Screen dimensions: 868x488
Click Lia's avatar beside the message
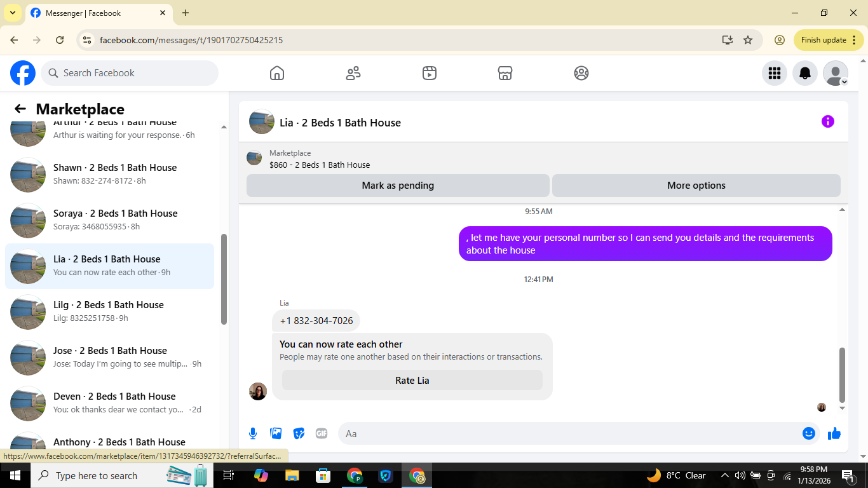pyautogui.click(x=258, y=391)
